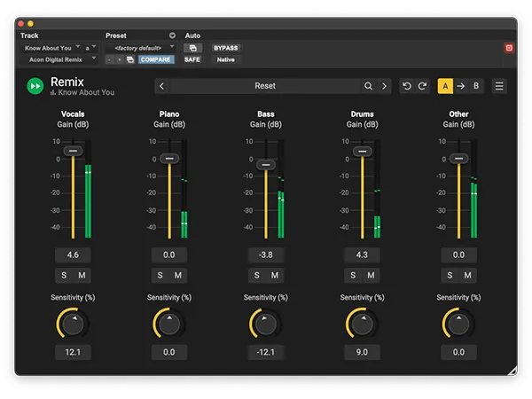
Task: Mute the Drums stem
Action: [371, 275]
